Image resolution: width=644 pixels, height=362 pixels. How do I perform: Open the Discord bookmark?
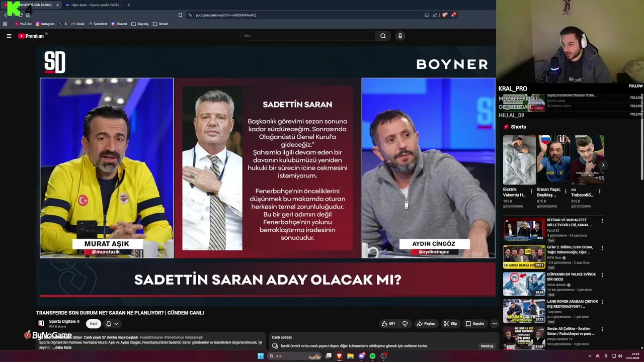(119, 24)
